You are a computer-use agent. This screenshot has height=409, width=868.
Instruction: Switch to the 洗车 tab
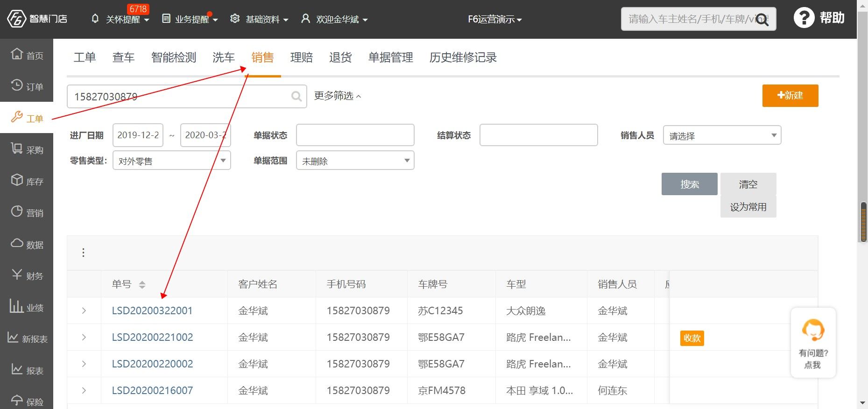point(224,57)
